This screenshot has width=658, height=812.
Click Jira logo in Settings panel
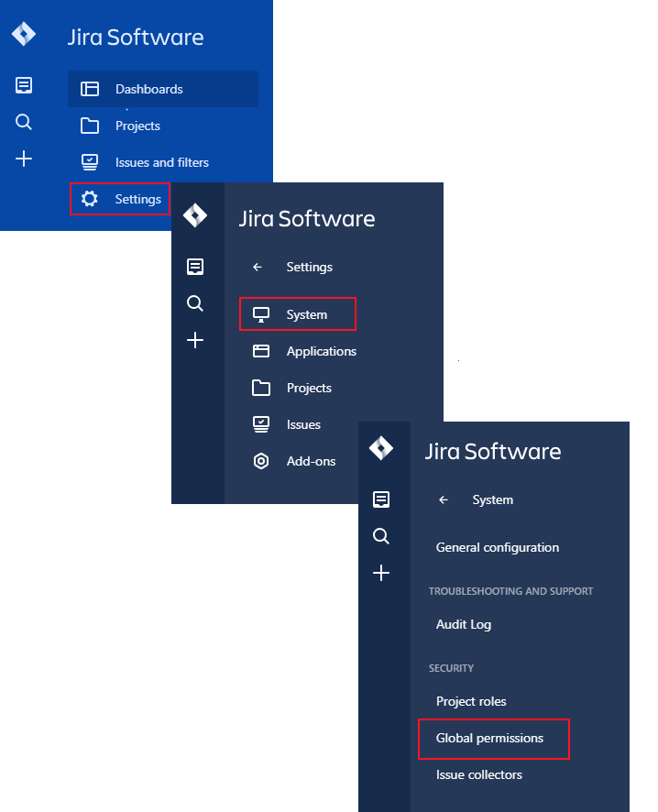point(195,216)
